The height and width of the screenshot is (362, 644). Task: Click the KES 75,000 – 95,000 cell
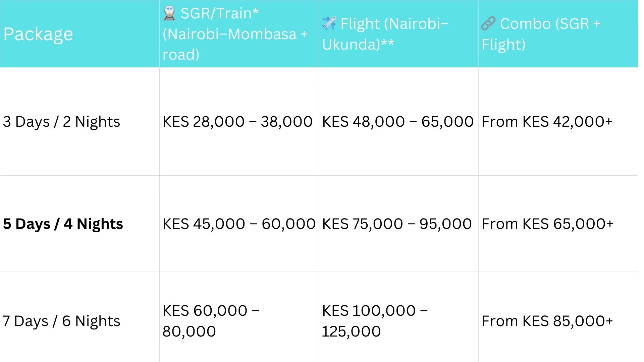coord(397,224)
